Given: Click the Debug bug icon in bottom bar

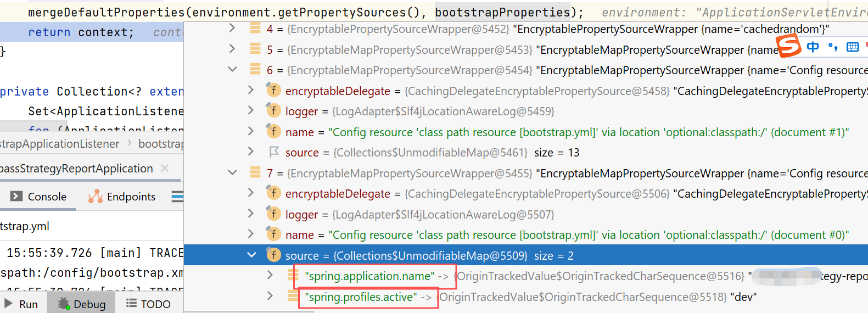Looking at the screenshot, I should click(64, 304).
